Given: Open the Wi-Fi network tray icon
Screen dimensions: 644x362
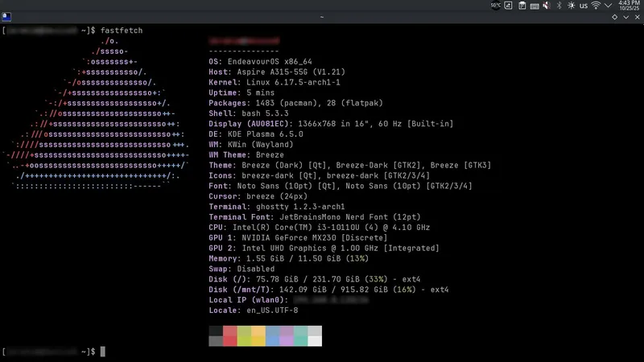Looking at the screenshot, I should tap(596, 6).
